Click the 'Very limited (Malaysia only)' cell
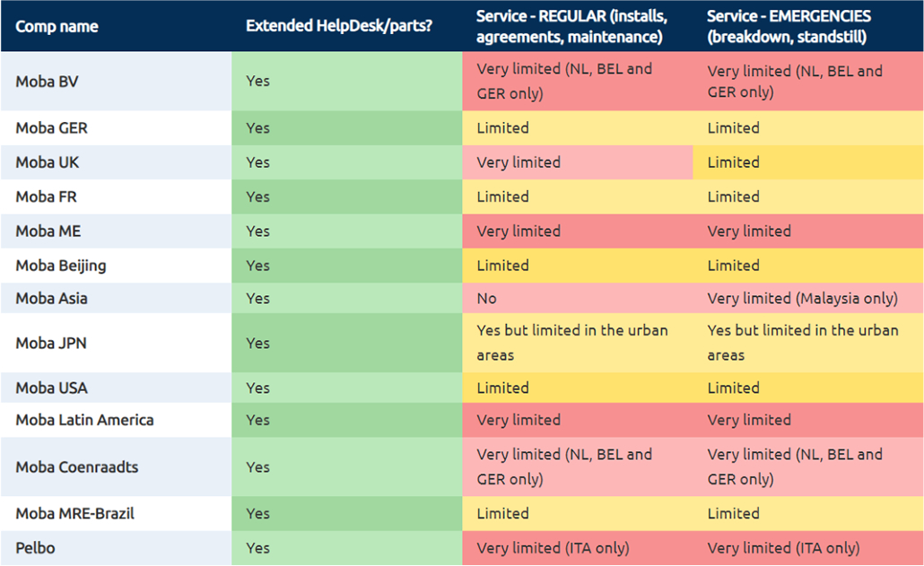The height and width of the screenshot is (566, 924). 802,299
